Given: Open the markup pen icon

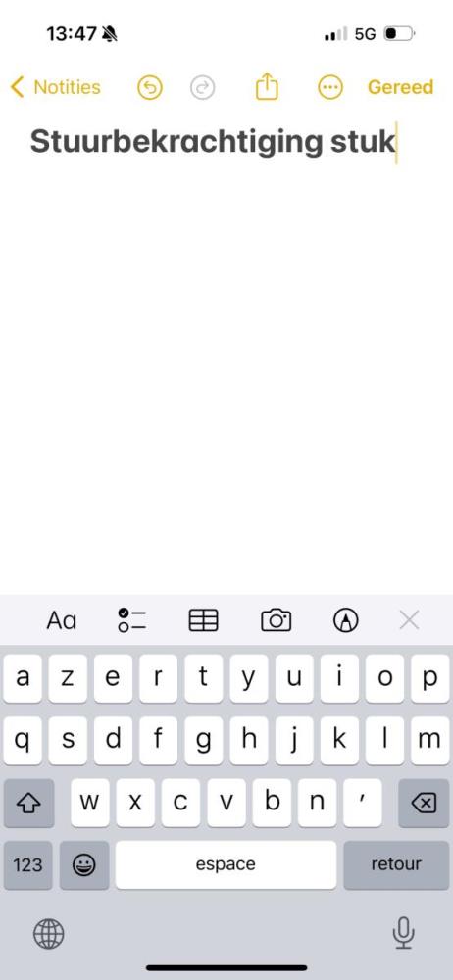Looking at the screenshot, I should [x=346, y=620].
